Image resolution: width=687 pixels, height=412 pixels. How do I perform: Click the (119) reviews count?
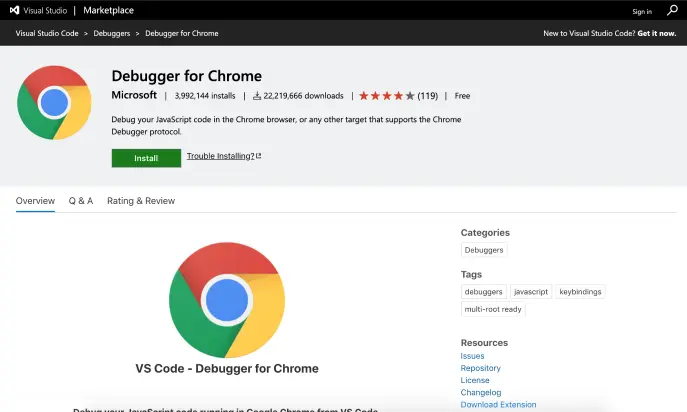tap(428, 96)
